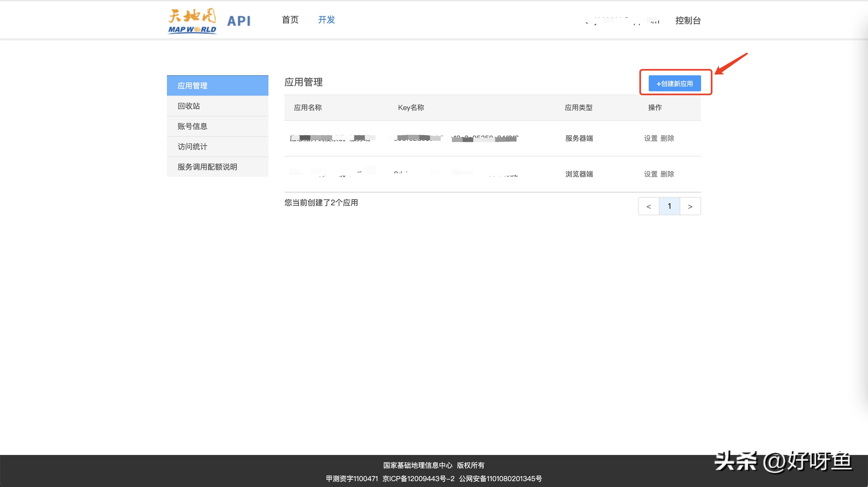Viewport: 868px width, 487px height.
Task: Expand the 应用名称 column header
Action: 307,107
